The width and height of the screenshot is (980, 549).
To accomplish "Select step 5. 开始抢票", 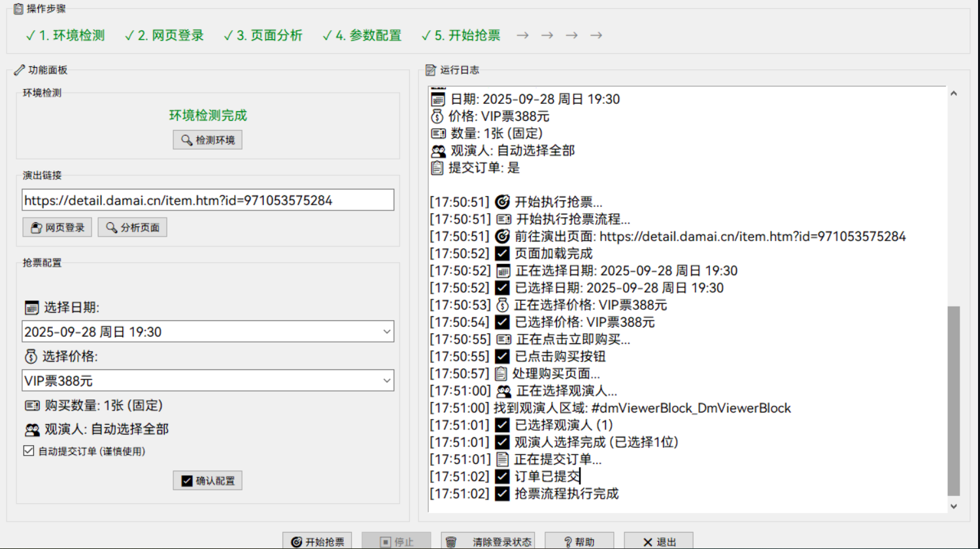I will click(x=461, y=35).
